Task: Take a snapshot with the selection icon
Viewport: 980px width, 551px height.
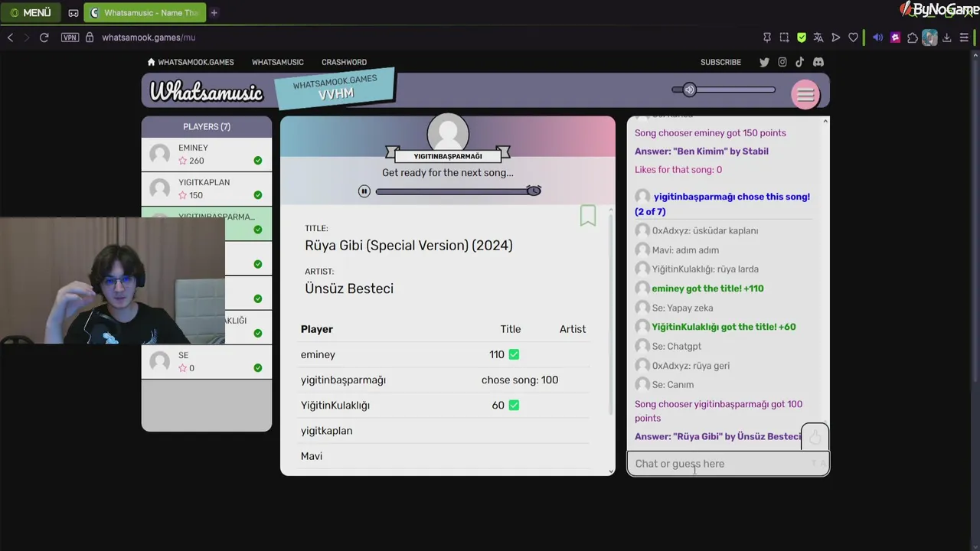Action: coord(784,37)
